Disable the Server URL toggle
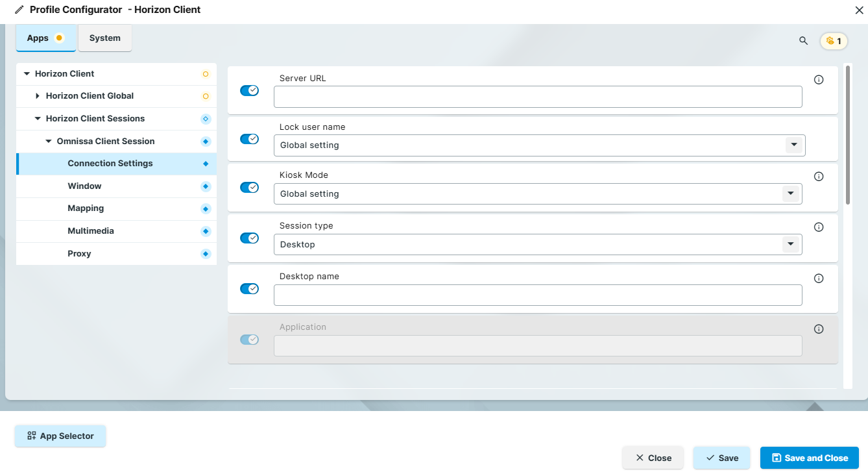The image size is (868, 474). point(249,90)
